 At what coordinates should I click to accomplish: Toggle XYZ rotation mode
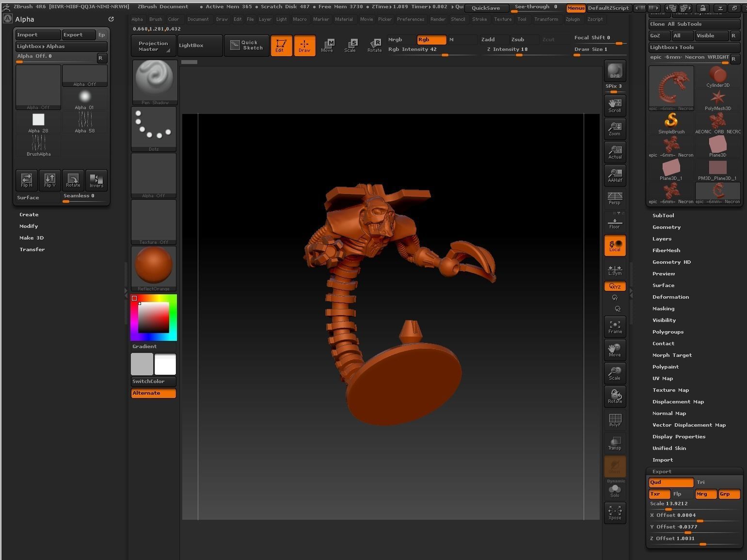click(615, 287)
